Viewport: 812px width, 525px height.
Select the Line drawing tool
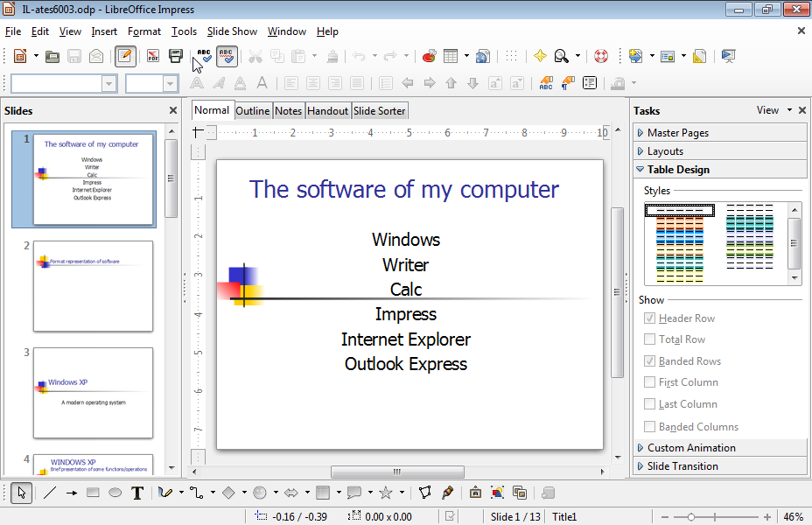point(50,493)
